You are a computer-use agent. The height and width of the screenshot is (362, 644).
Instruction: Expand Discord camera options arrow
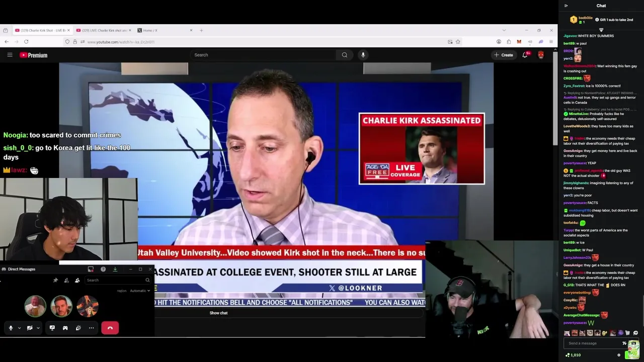(x=38, y=328)
